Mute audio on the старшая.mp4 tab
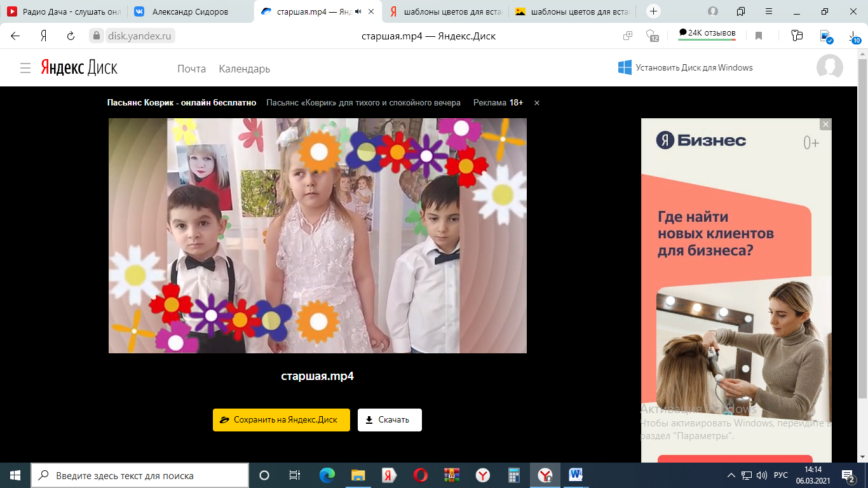This screenshot has height=488, width=868. coord(359,11)
